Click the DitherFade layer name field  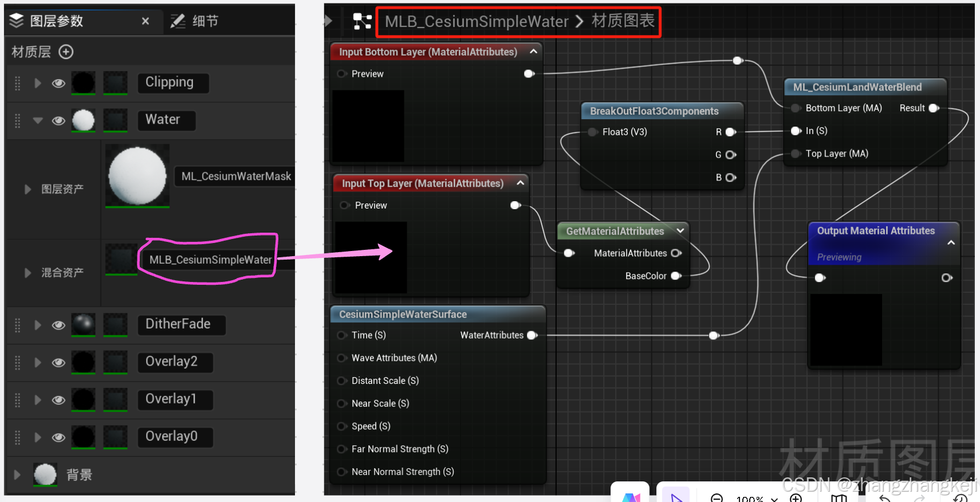click(182, 325)
